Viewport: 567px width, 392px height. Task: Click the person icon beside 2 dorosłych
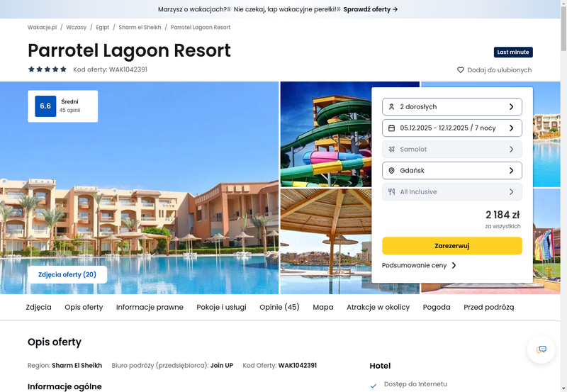click(391, 106)
